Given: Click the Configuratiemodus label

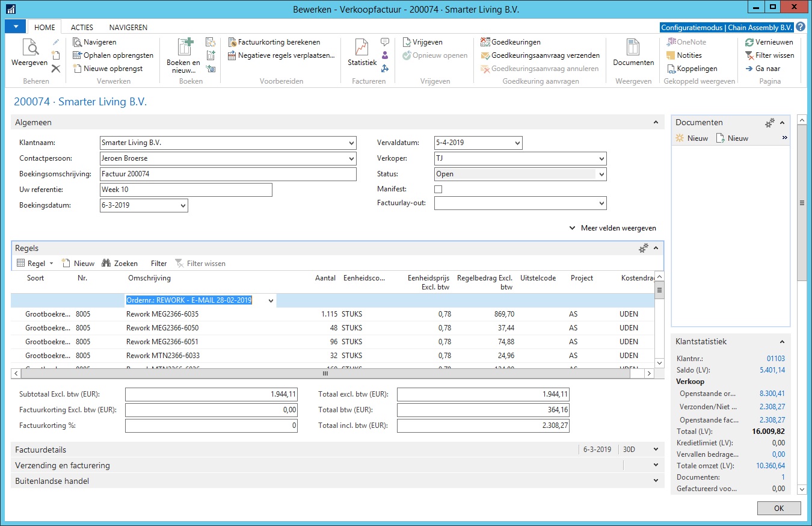Looking at the screenshot, I should [x=727, y=28].
